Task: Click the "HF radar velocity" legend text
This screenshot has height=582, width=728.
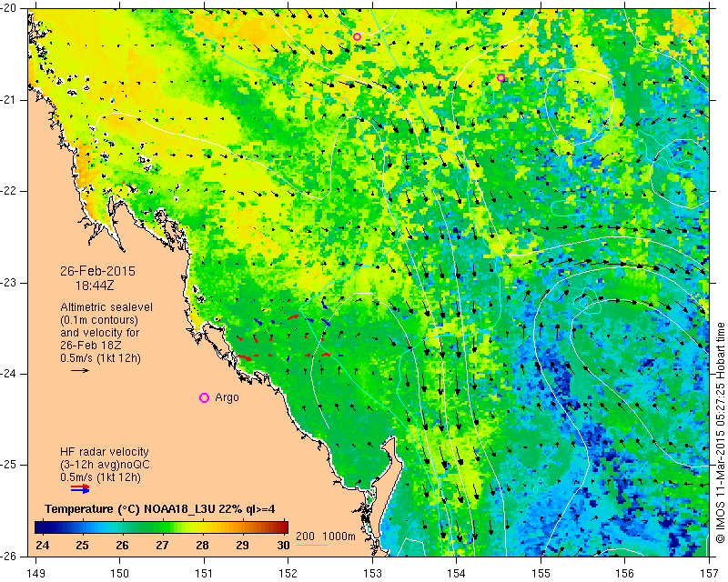Action: pyautogui.click(x=105, y=452)
